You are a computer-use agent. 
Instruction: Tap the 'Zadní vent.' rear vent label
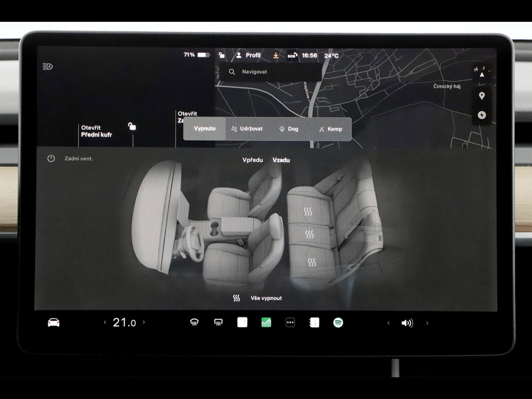(x=79, y=158)
